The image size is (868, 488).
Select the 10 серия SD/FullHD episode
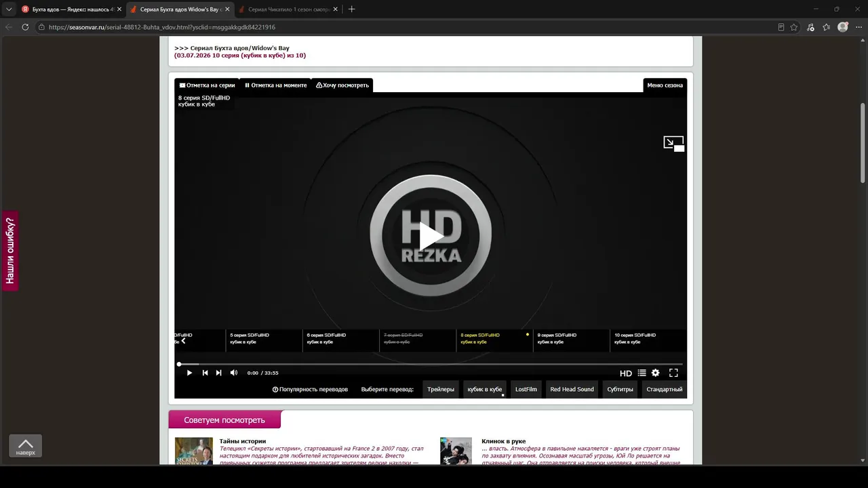click(648, 340)
